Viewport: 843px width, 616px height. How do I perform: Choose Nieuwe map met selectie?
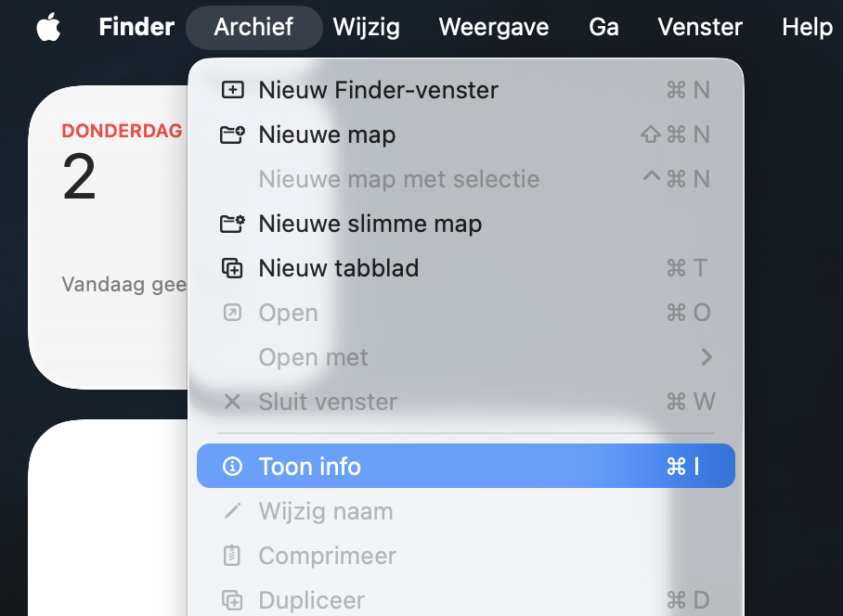tap(398, 179)
